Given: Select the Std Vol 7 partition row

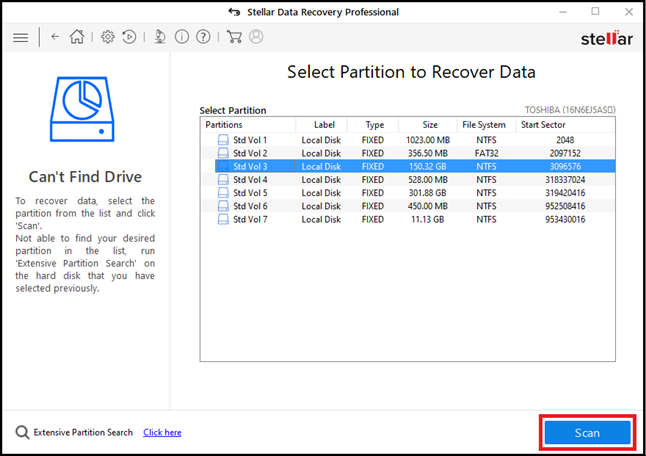Looking at the screenshot, I should click(x=408, y=219).
